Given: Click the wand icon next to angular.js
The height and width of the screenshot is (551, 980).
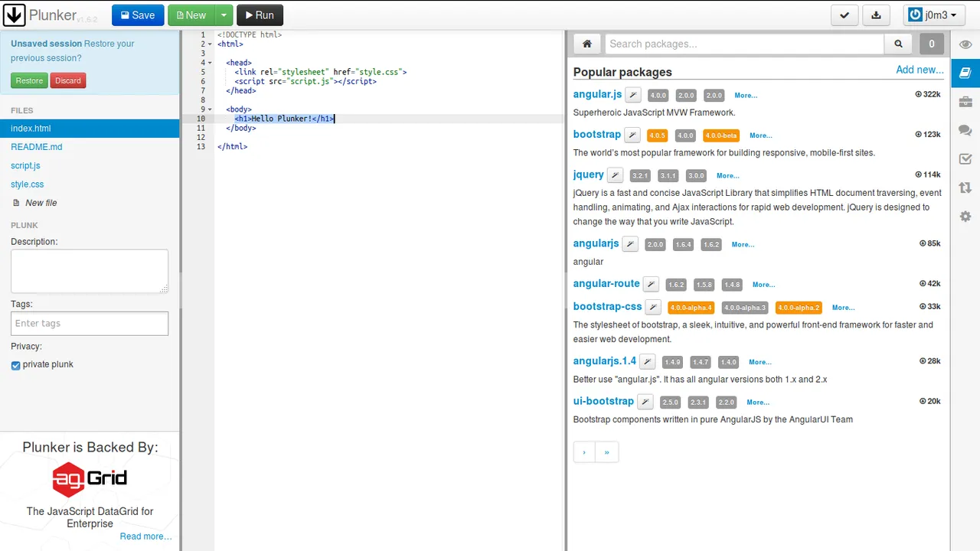Looking at the screenshot, I should [633, 95].
